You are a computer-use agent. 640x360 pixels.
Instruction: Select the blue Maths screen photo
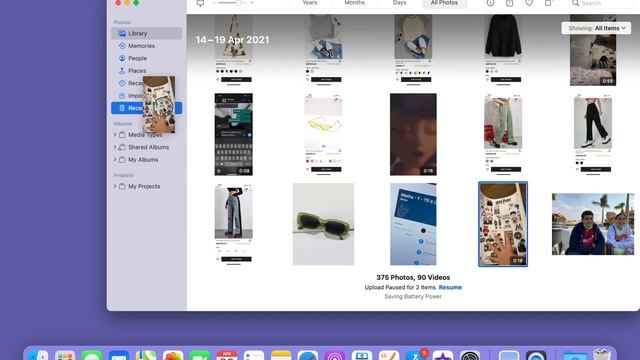pyautogui.click(x=413, y=224)
